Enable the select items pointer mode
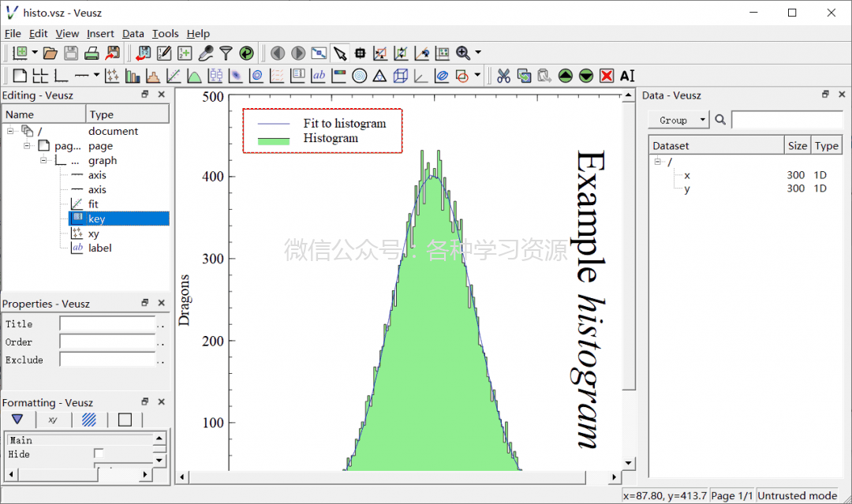 coord(339,53)
